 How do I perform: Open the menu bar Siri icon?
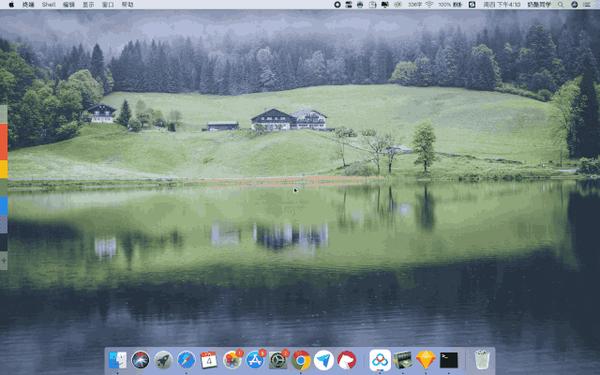pyautogui.click(x=574, y=5)
